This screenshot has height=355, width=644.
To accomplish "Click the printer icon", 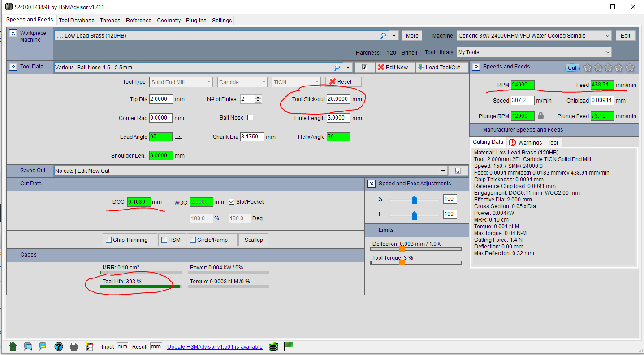I will click(74, 346).
